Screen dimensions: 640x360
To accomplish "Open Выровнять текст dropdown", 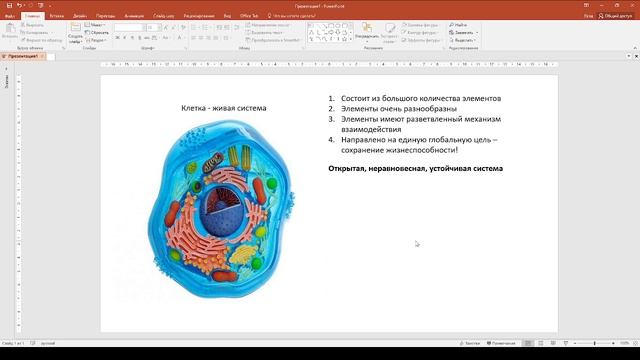I will [x=264, y=32].
